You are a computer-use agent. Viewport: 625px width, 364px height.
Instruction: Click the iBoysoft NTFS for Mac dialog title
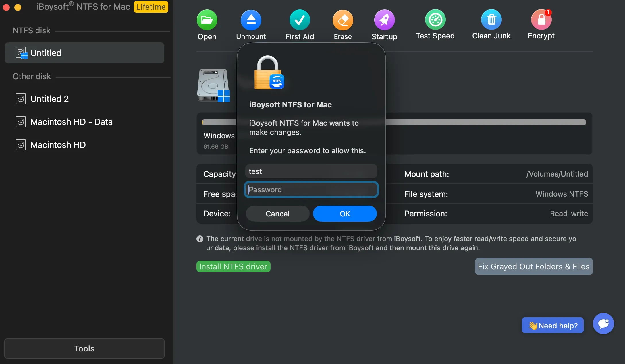tap(290, 105)
